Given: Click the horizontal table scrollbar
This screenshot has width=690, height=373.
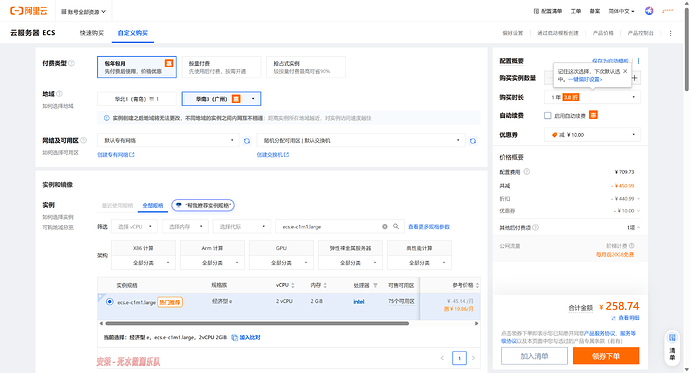Looking at the screenshot, I should (257, 323).
